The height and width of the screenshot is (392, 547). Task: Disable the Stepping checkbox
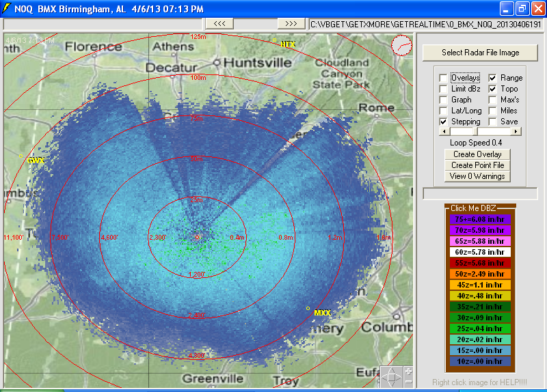444,122
